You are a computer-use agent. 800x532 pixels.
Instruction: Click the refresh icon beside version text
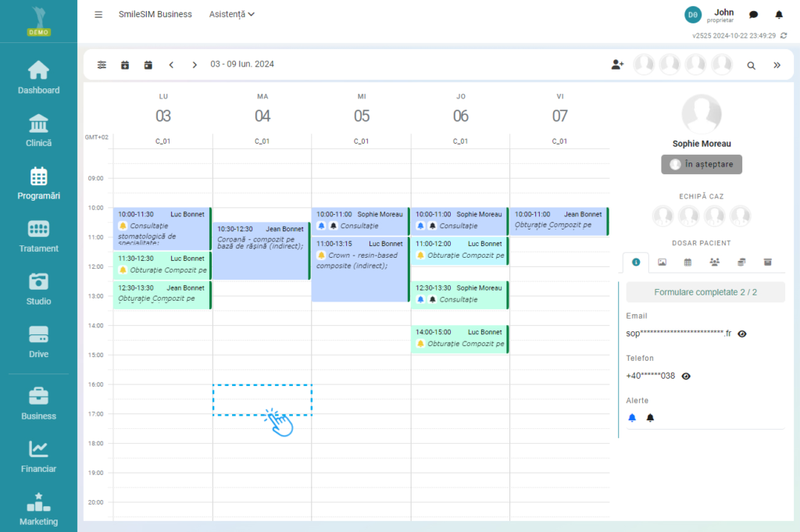(x=784, y=35)
